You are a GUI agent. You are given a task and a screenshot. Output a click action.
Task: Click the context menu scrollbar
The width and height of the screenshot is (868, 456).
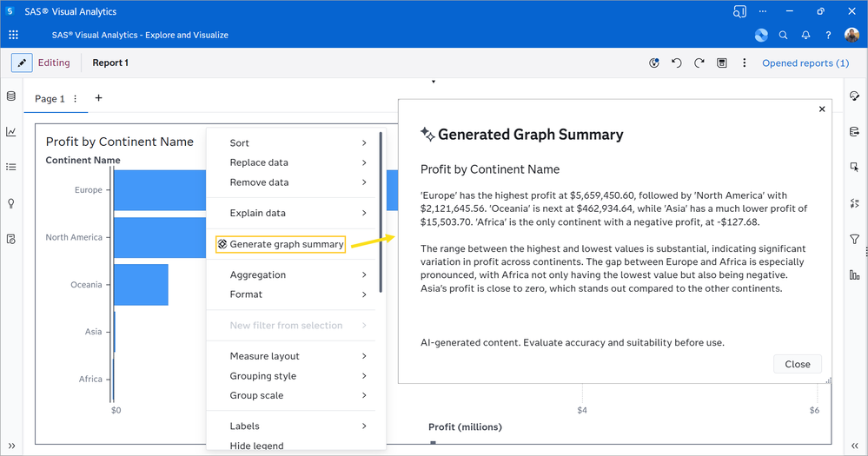(381, 212)
